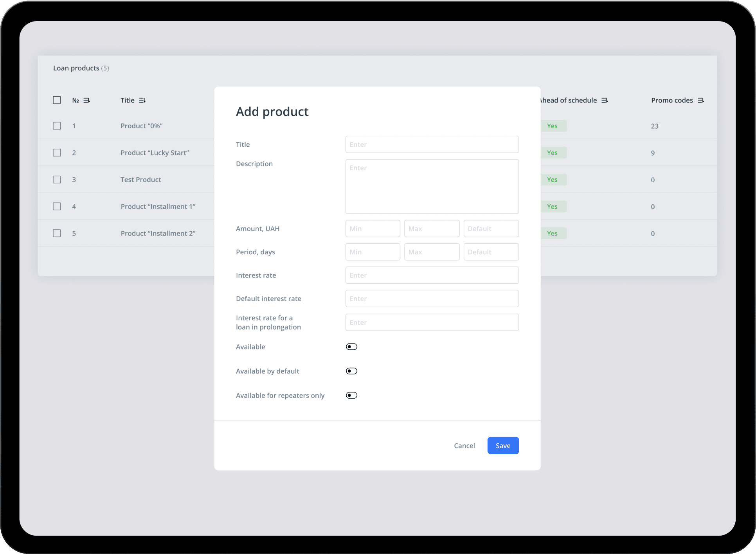Enable the Available by default switch

[351, 371]
